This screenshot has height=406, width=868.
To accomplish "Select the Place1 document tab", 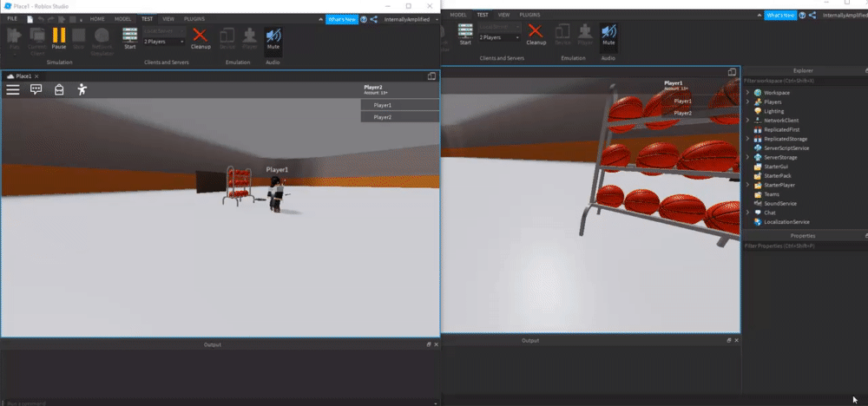I will click(x=23, y=75).
